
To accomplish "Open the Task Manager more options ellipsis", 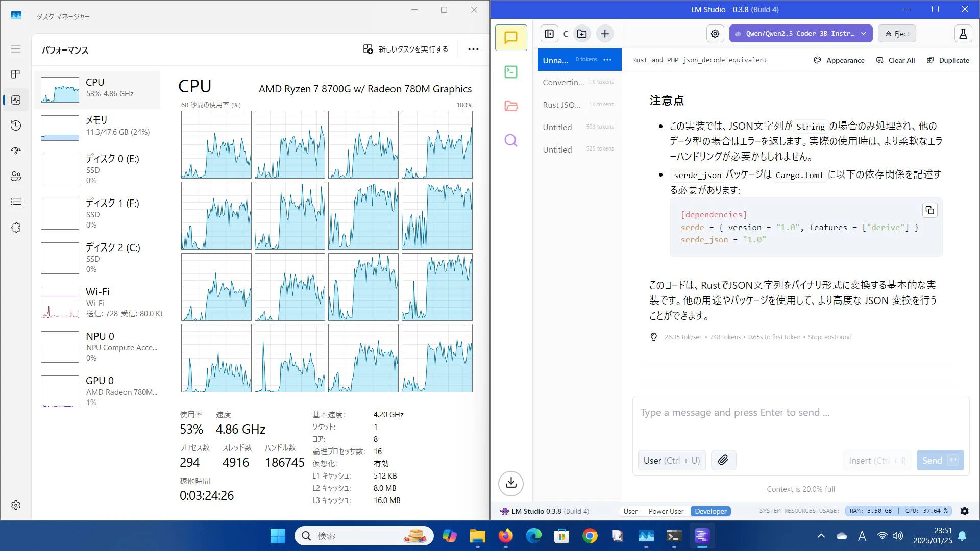I will click(x=473, y=49).
